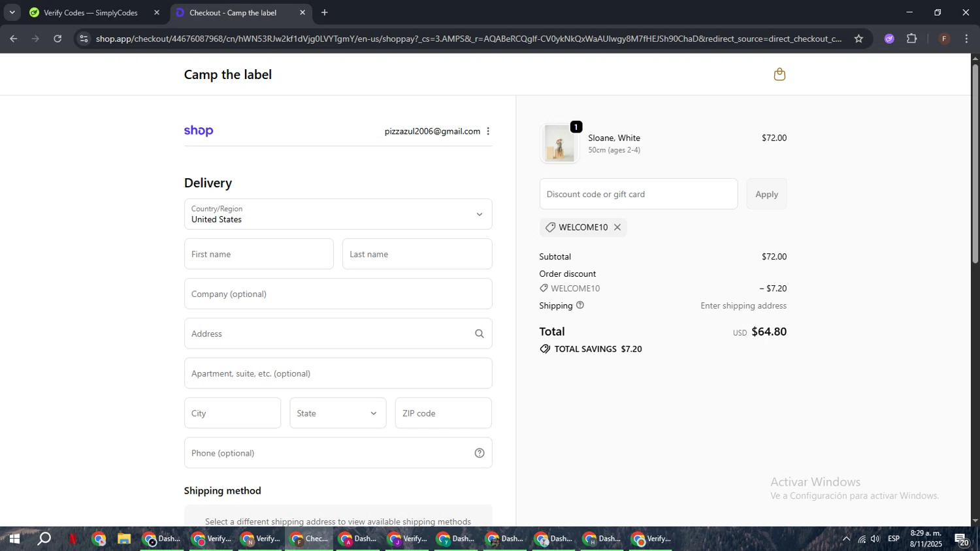The width and height of the screenshot is (980, 551).
Task: Click the Company (optional) field
Action: pos(338,294)
